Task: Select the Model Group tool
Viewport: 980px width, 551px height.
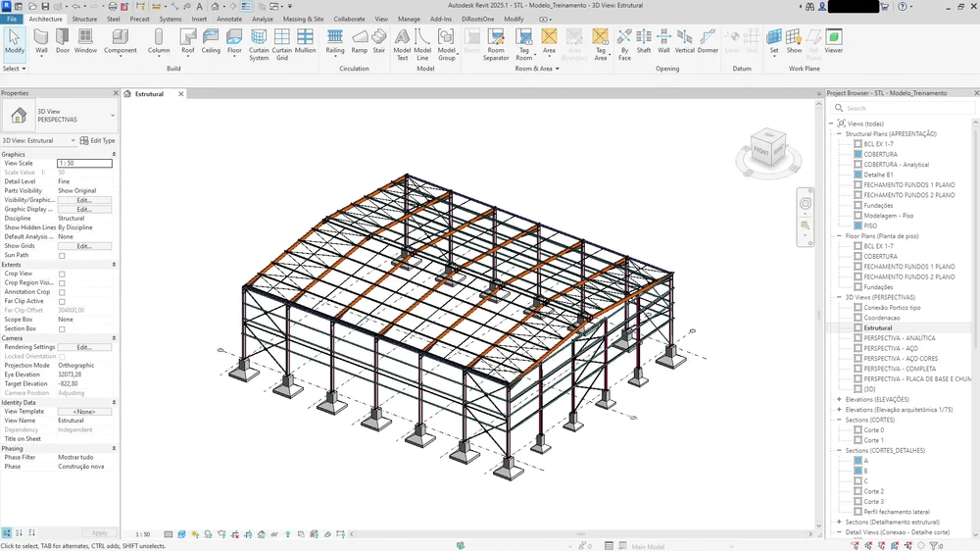Action: (446, 45)
